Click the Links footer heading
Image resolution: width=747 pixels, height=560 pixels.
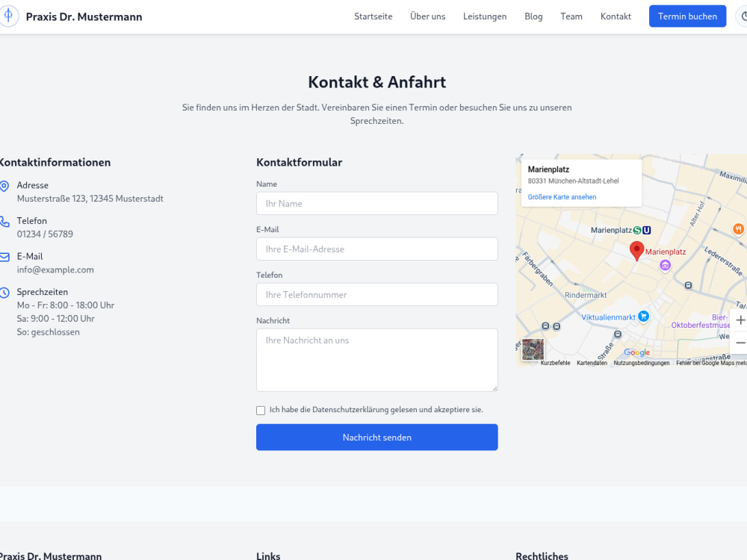point(268,556)
